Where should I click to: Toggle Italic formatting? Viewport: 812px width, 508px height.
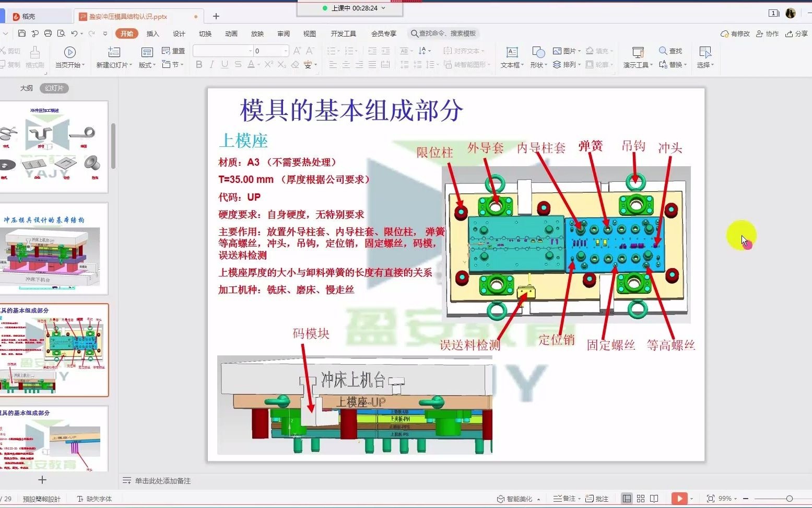tap(211, 64)
